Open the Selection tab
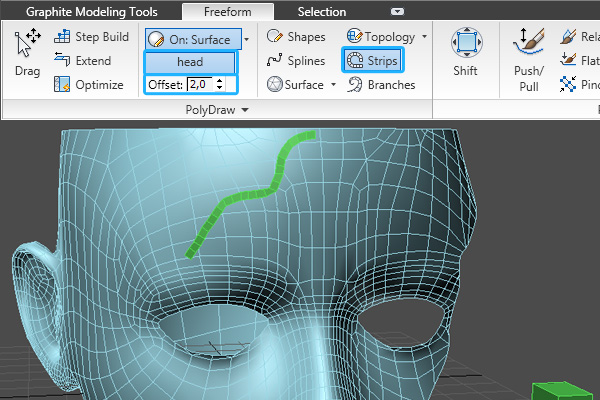The height and width of the screenshot is (400, 600). pos(322,12)
